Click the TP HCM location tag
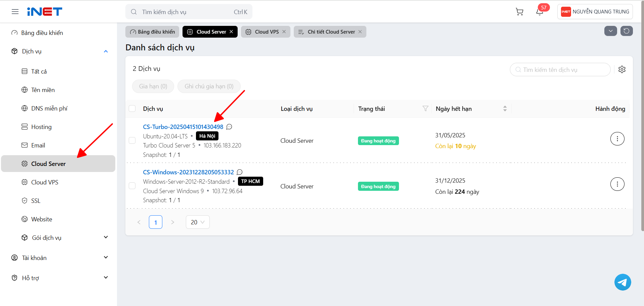The width and height of the screenshot is (644, 306). coord(250,181)
